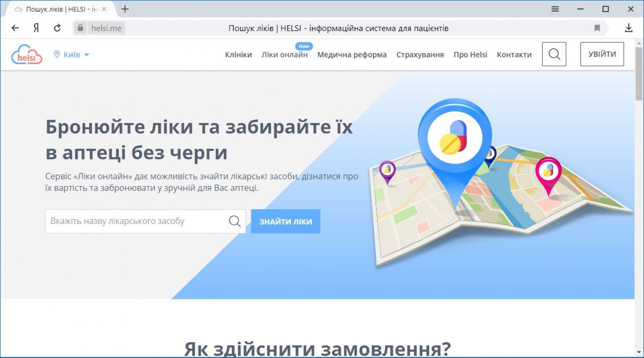644x358 pixels.
Task: Click the Нове badge above Ліки онлайн
Action: [304, 46]
